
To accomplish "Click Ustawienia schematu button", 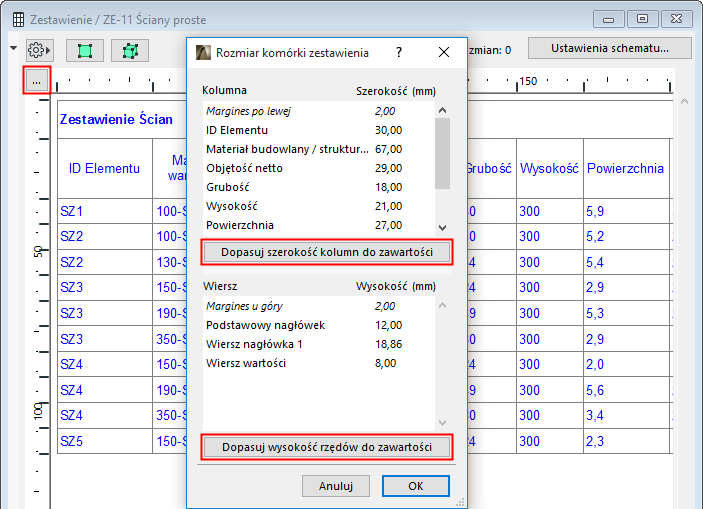I will (610, 48).
